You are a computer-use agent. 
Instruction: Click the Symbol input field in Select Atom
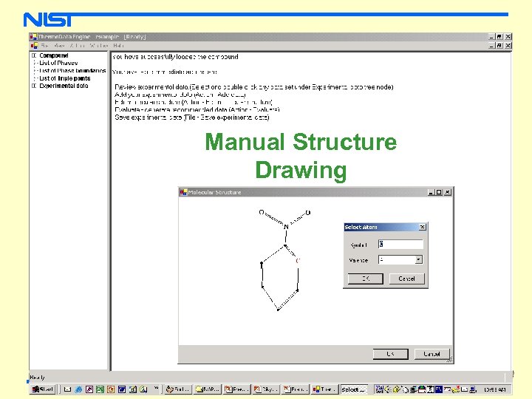click(400, 245)
